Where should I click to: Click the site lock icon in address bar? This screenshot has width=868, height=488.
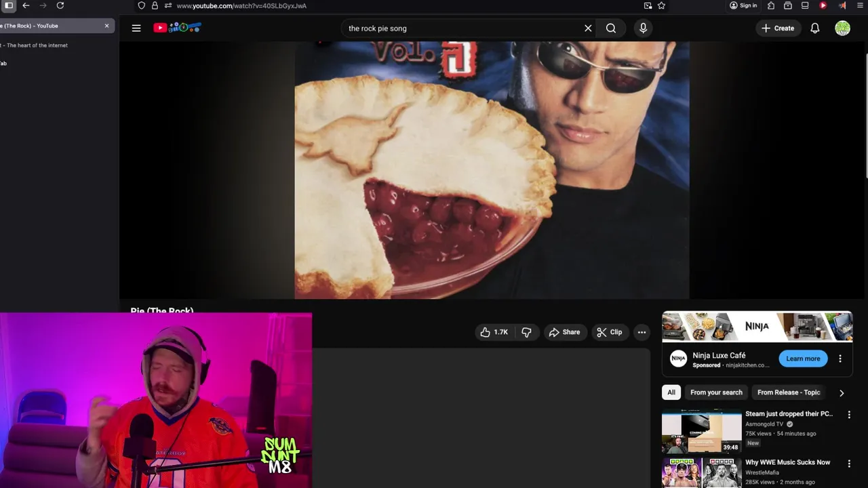point(155,5)
